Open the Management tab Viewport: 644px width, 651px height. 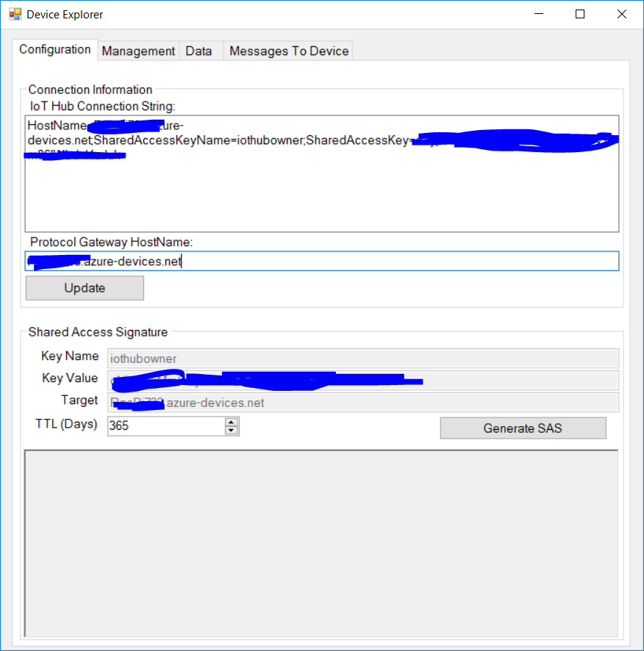(x=138, y=51)
